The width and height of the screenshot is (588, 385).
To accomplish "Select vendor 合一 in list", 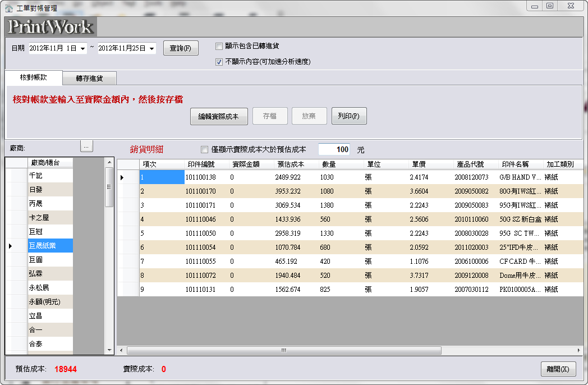I will click(50, 330).
